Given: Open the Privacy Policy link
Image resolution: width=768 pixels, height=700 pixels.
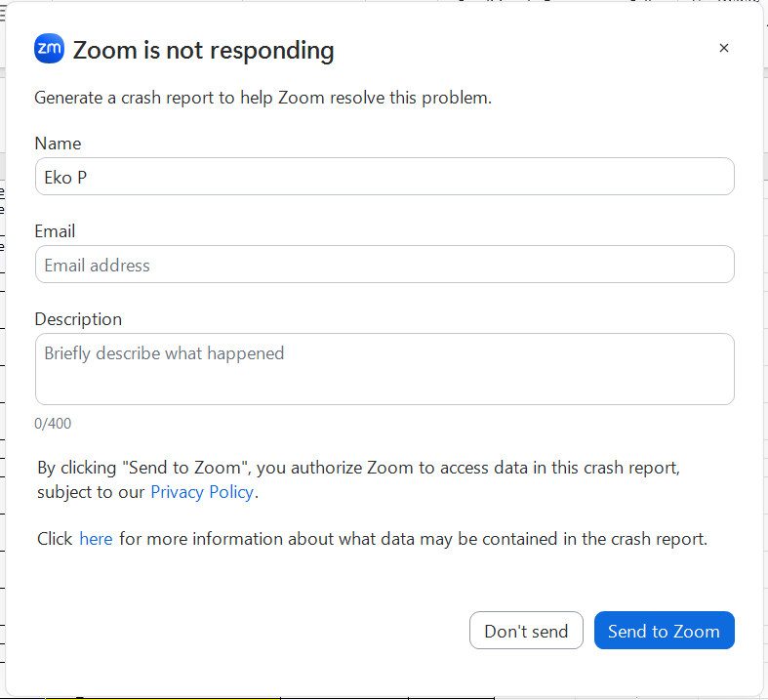Looking at the screenshot, I should (x=202, y=492).
